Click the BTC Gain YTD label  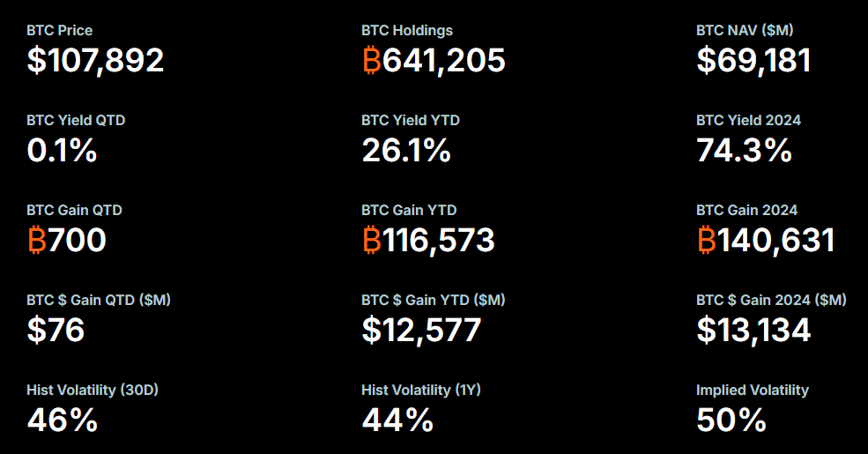pyautogui.click(x=409, y=210)
